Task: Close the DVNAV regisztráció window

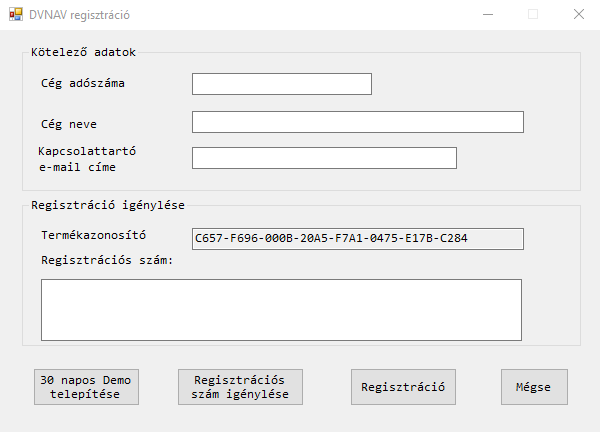Action: pos(579,15)
